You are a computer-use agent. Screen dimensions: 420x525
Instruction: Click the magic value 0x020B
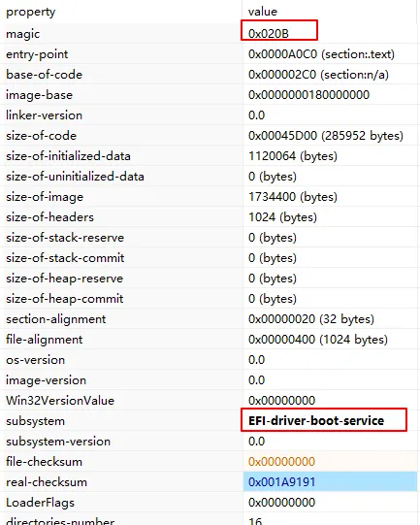pos(269,34)
